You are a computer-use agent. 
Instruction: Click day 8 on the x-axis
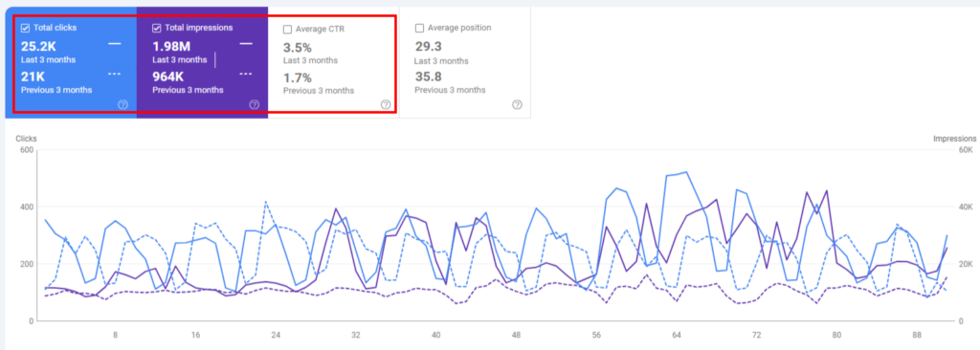(116, 335)
